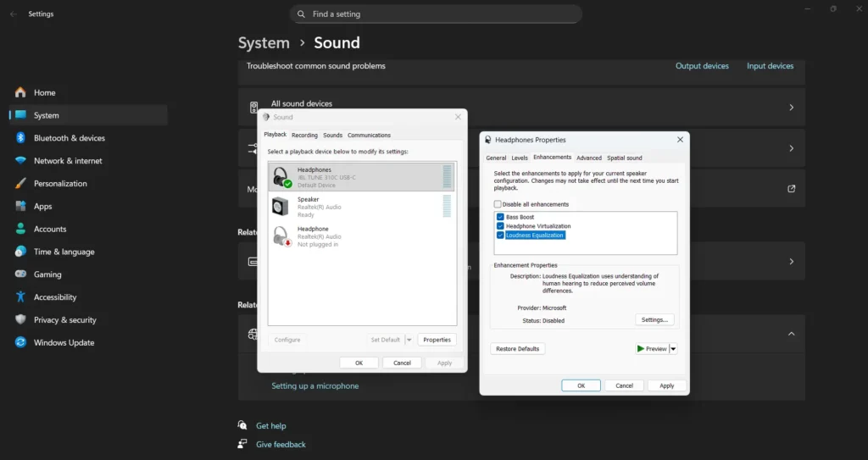868x460 pixels.
Task: Open Home in Settings sidebar
Action: tap(44, 92)
